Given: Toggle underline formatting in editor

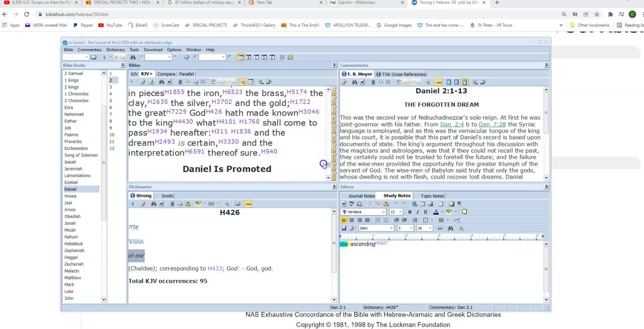Looking at the screenshot, I should 425,212.
